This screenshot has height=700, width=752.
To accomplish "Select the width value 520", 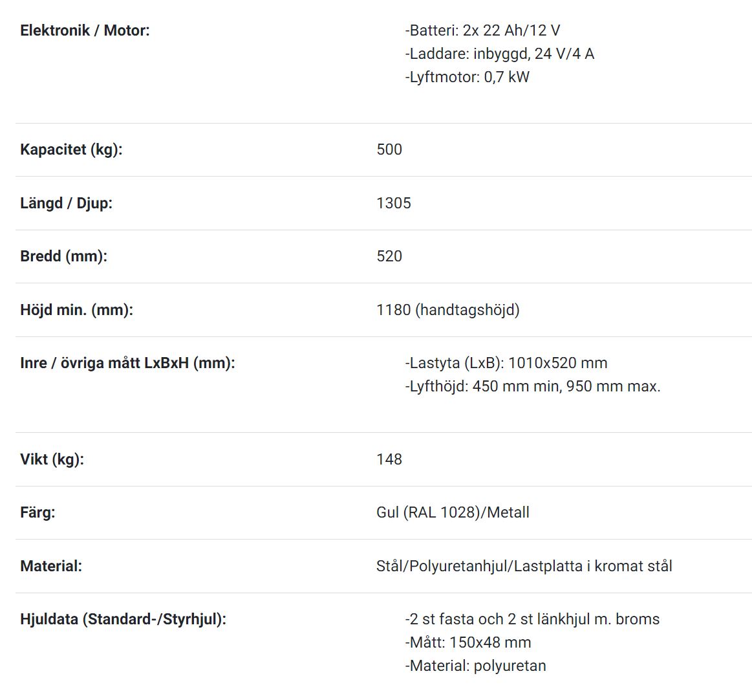I will [x=389, y=257].
